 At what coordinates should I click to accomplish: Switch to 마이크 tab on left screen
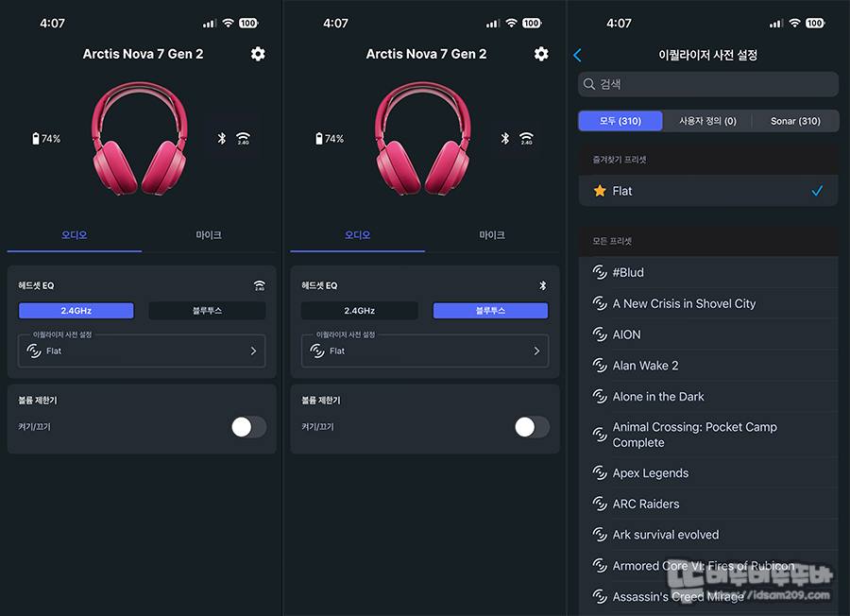tap(209, 235)
